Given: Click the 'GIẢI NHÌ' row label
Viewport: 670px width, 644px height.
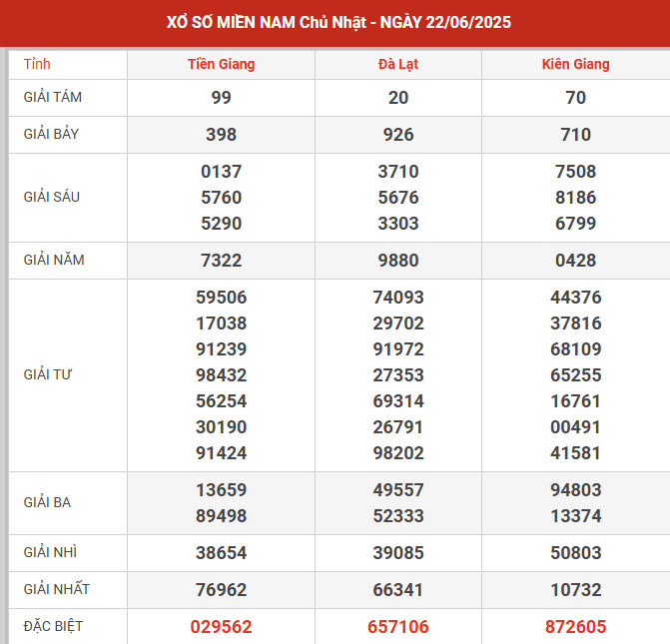Looking at the screenshot, I should (50, 552).
